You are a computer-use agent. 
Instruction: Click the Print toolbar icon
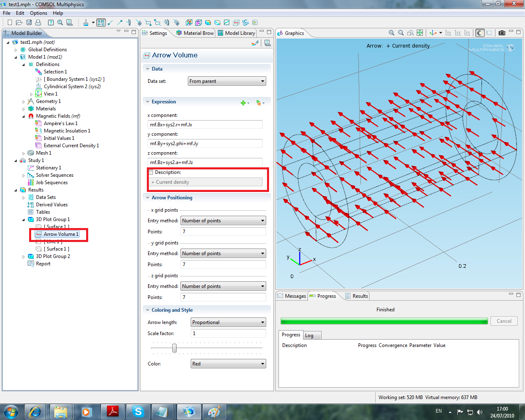(x=38, y=23)
